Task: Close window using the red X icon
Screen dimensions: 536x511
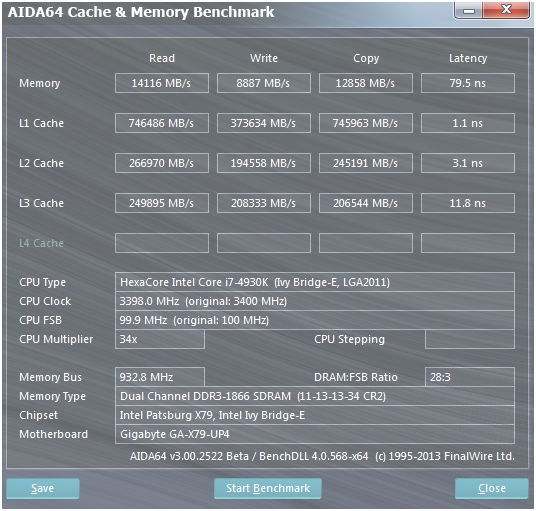Action: 506,10
